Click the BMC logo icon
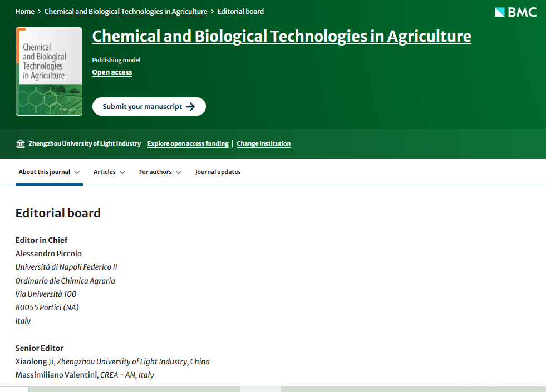 pyautogui.click(x=499, y=12)
